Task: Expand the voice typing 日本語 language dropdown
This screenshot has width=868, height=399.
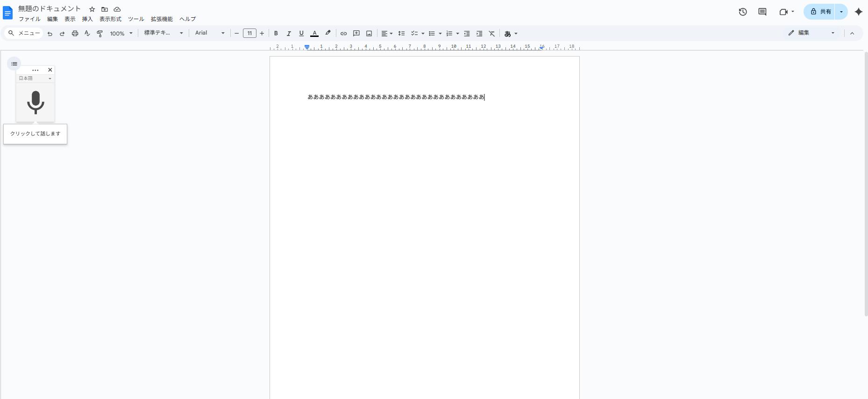Action: pos(35,78)
